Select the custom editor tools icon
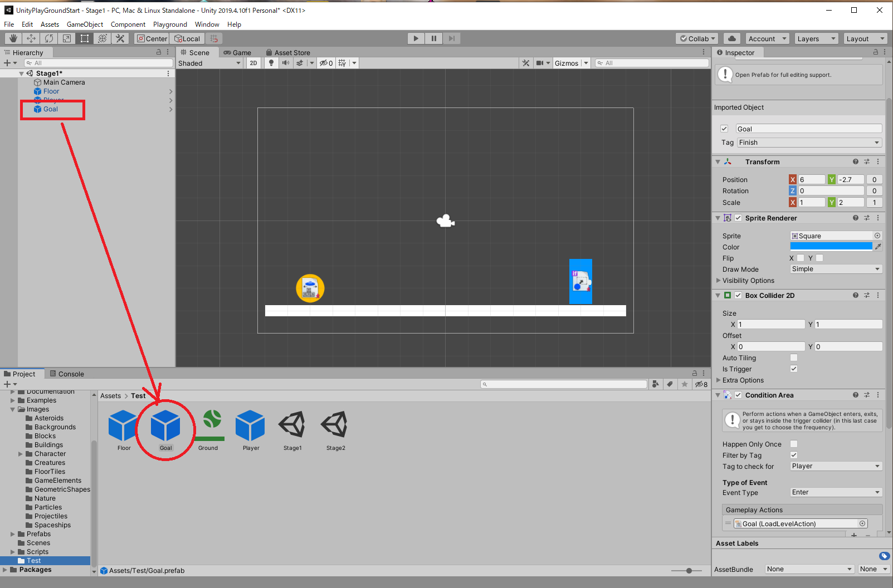This screenshot has height=588, width=893. tap(120, 38)
